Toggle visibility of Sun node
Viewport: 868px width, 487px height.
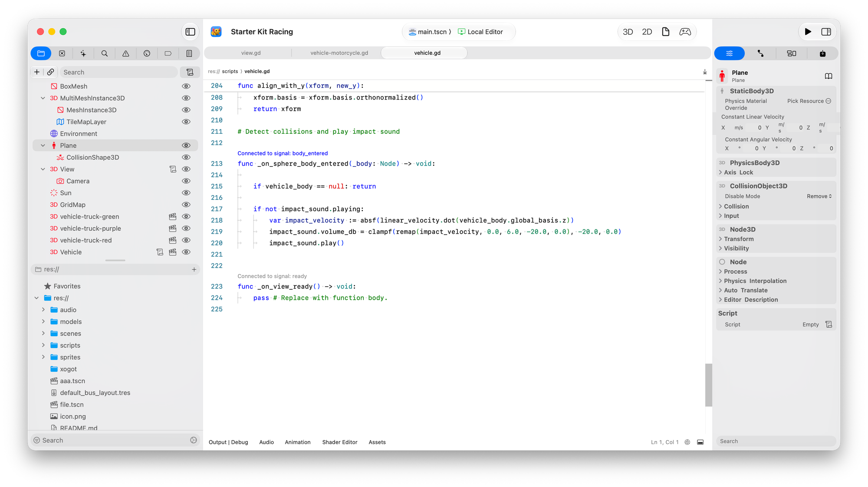tap(186, 193)
